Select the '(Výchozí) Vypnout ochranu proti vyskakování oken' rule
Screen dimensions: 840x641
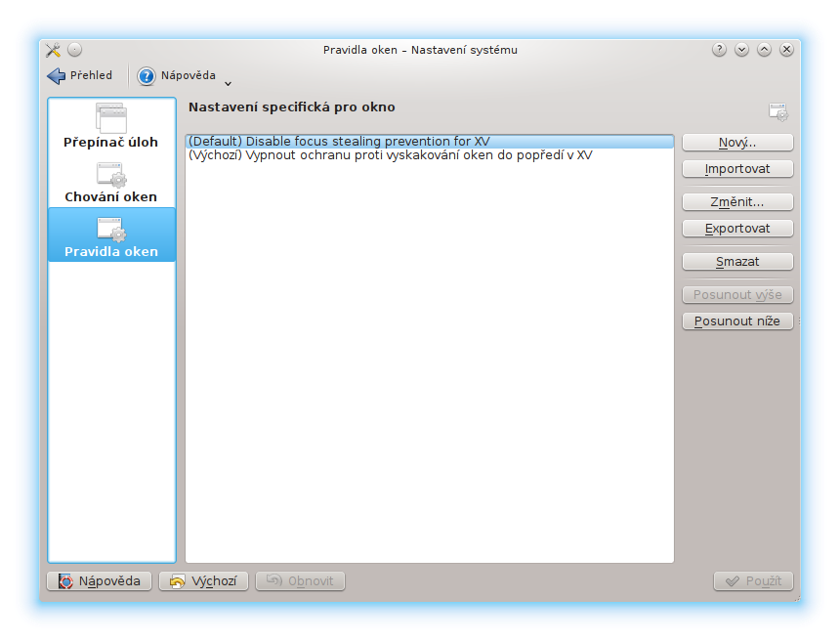(430, 155)
